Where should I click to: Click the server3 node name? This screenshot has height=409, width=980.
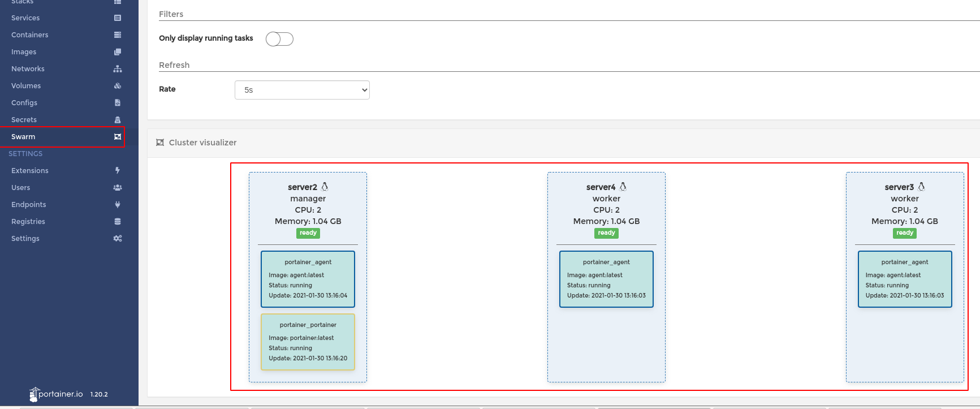click(x=899, y=187)
